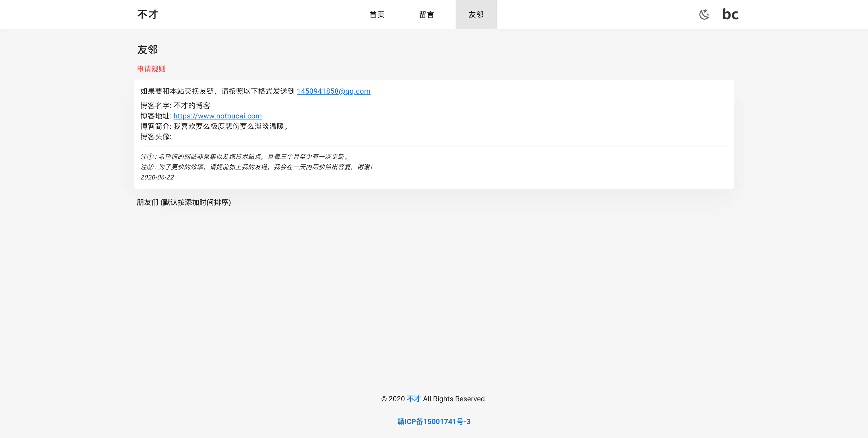868x438 pixels.
Task: Click the 博客简介 description line
Action: pos(214,126)
